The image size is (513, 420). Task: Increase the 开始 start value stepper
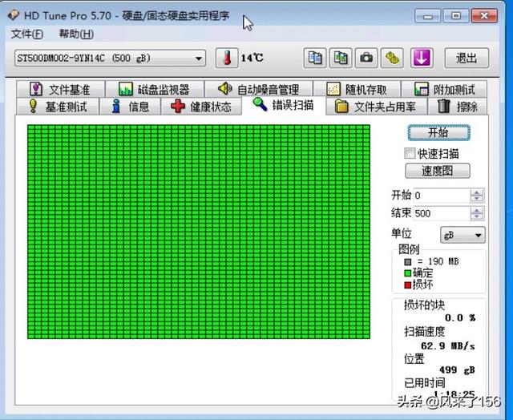tap(477, 192)
